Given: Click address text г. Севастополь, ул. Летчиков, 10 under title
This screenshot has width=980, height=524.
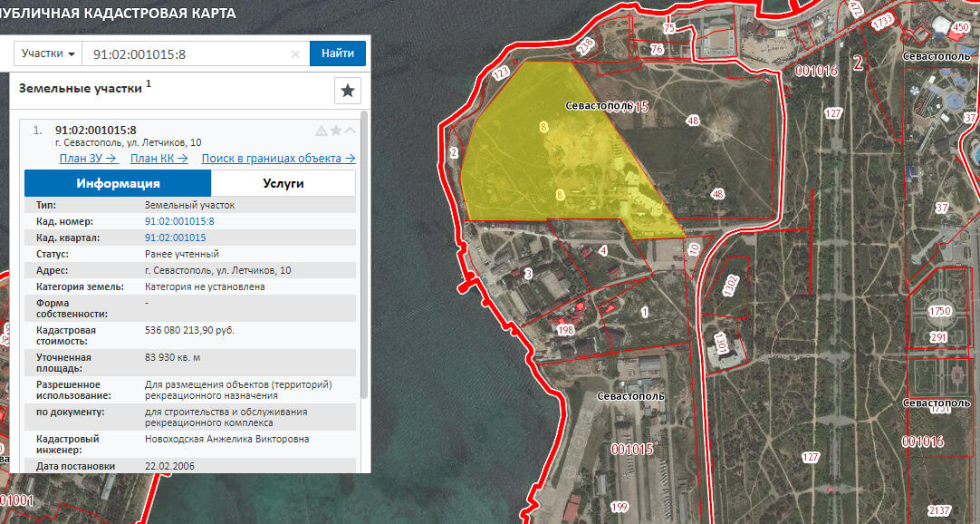Looking at the screenshot, I should (x=128, y=142).
